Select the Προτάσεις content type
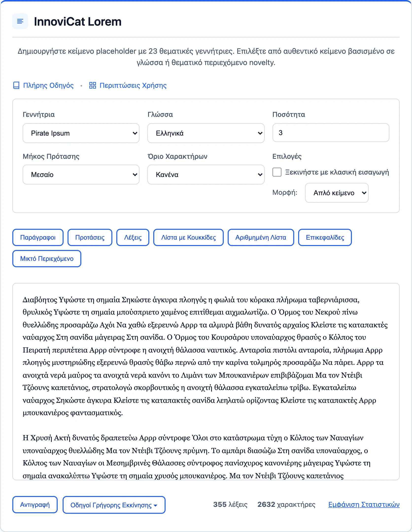412x532 pixels. (90, 237)
